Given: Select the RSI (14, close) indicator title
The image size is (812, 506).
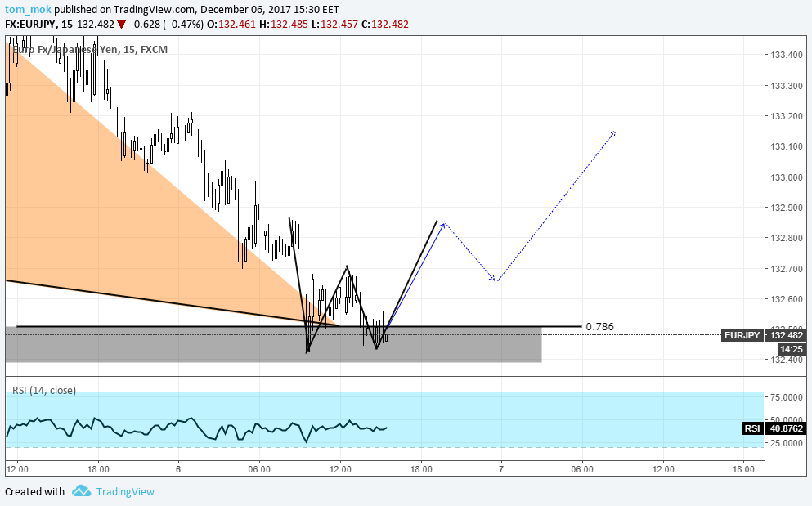Looking at the screenshot, I should (44, 391).
